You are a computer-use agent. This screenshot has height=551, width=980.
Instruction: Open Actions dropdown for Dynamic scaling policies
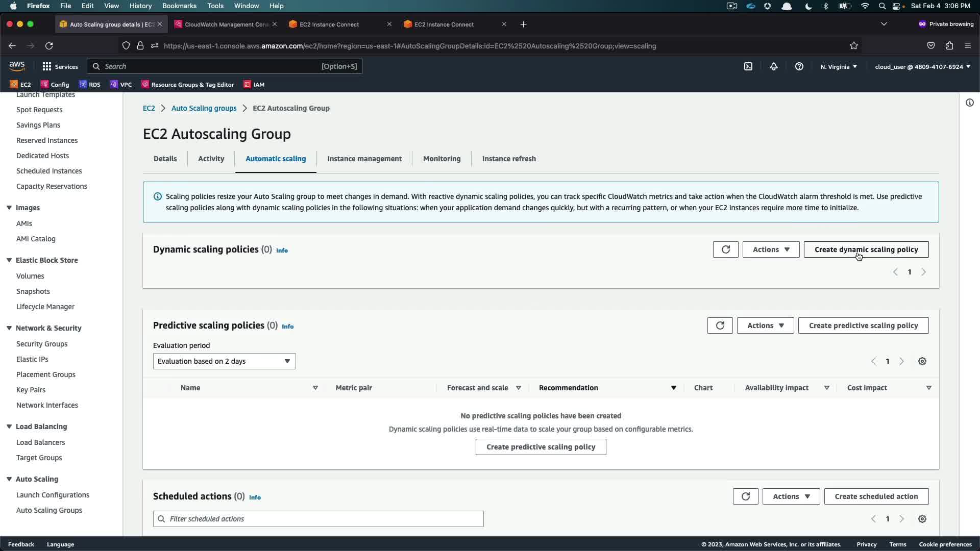point(771,249)
